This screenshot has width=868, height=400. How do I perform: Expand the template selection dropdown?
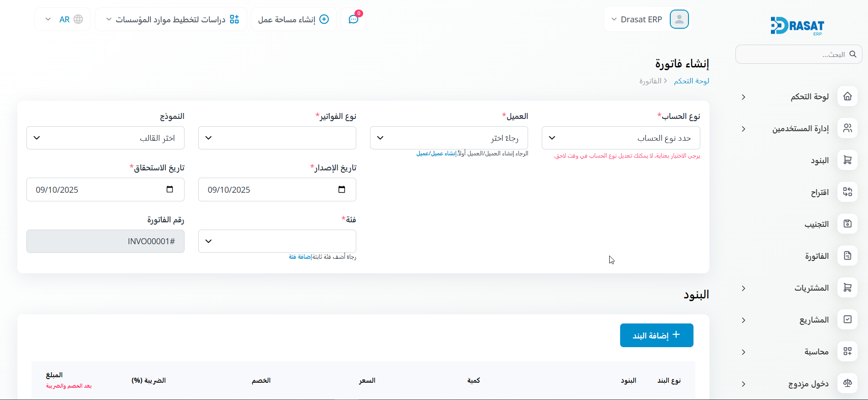click(x=105, y=138)
